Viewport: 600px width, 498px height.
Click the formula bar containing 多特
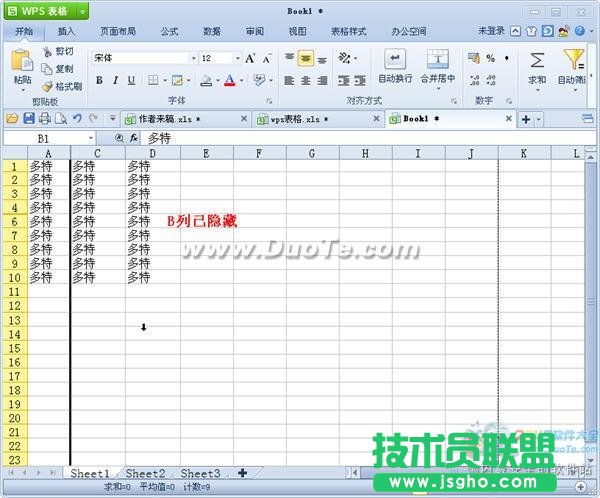click(x=367, y=139)
